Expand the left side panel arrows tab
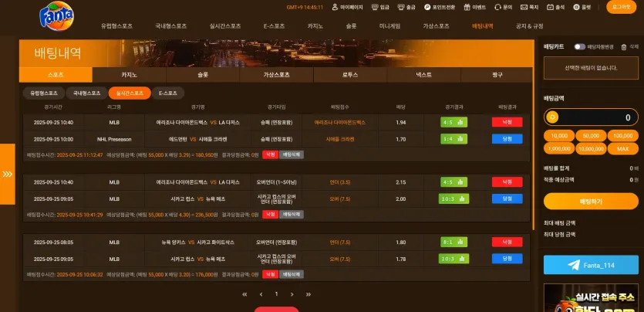This screenshot has width=644, height=312. [x=8, y=174]
